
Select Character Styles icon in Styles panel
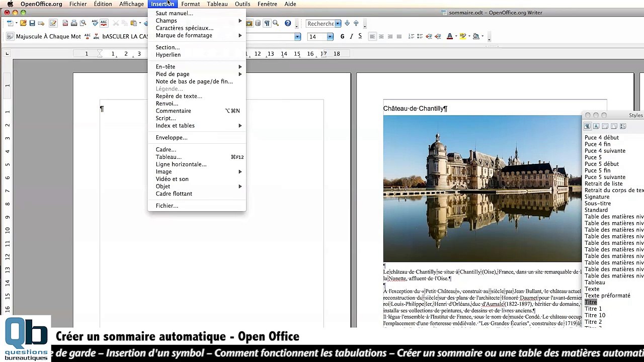point(596,126)
